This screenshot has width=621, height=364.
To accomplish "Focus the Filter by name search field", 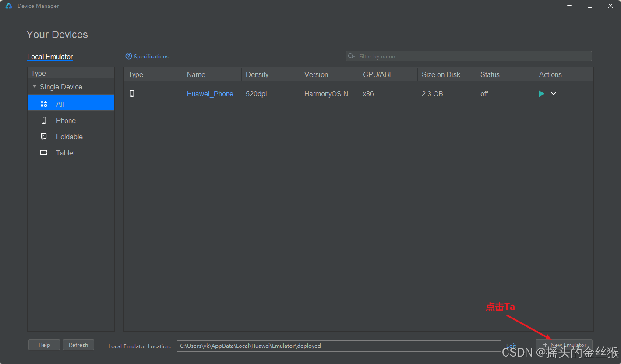I will pyautogui.click(x=469, y=56).
